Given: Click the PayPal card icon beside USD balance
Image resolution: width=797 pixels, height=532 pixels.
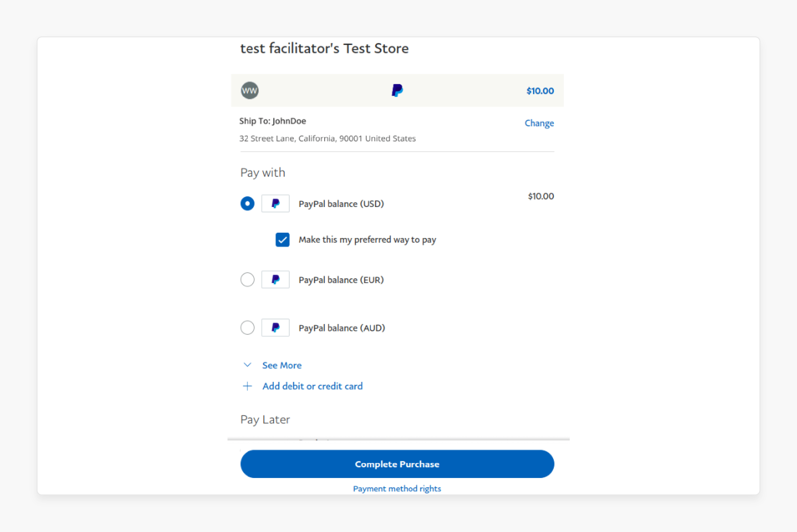Looking at the screenshot, I should [276, 204].
